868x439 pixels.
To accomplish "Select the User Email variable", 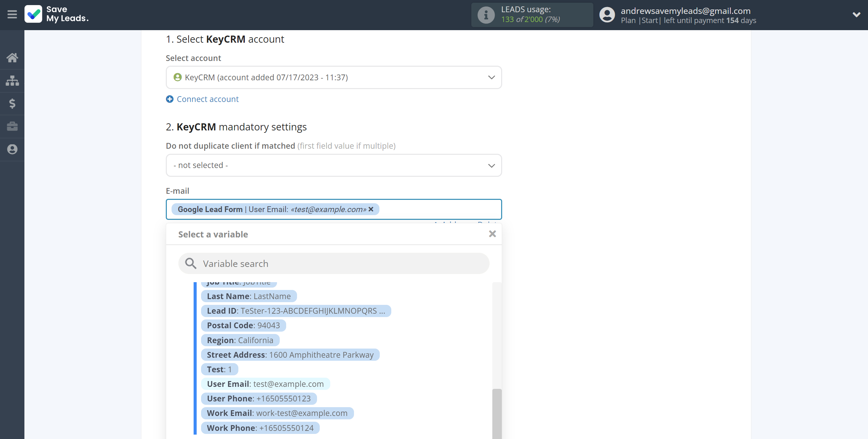I will (x=265, y=384).
